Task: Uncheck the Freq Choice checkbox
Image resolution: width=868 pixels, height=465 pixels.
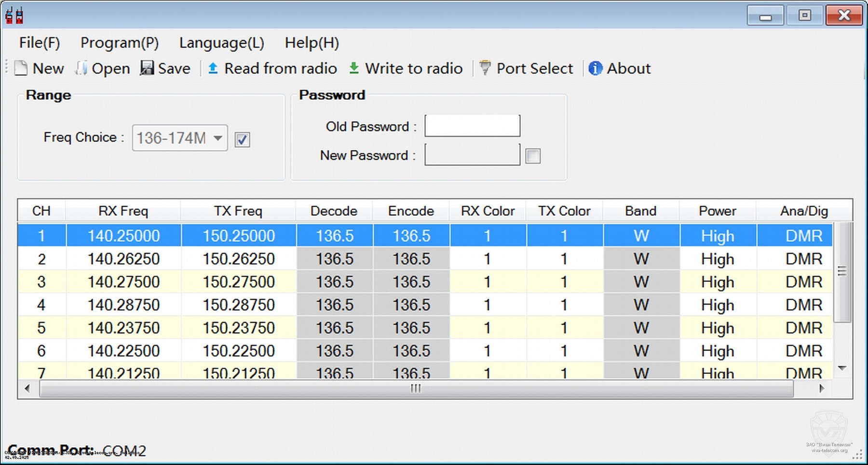Action: tap(242, 140)
